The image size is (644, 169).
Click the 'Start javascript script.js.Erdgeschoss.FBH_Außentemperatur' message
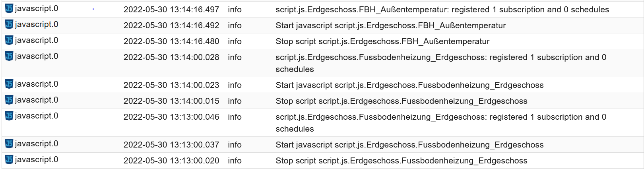[x=391, y=25]
